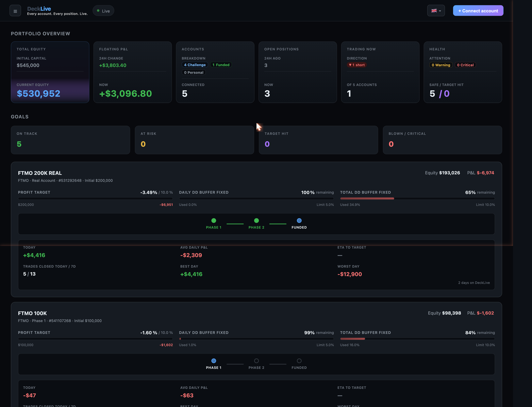Screen dimensions: 532x407
Task: Click Phase 2 dot in FTMO 200K REAL
Action: [256, 220]
